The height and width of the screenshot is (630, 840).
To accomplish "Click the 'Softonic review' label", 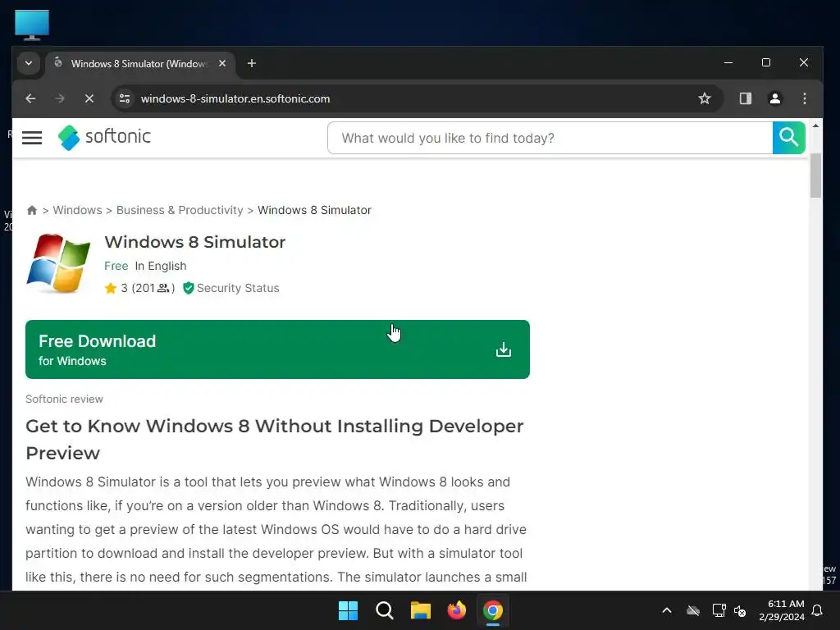I will (x=64, y=399).
